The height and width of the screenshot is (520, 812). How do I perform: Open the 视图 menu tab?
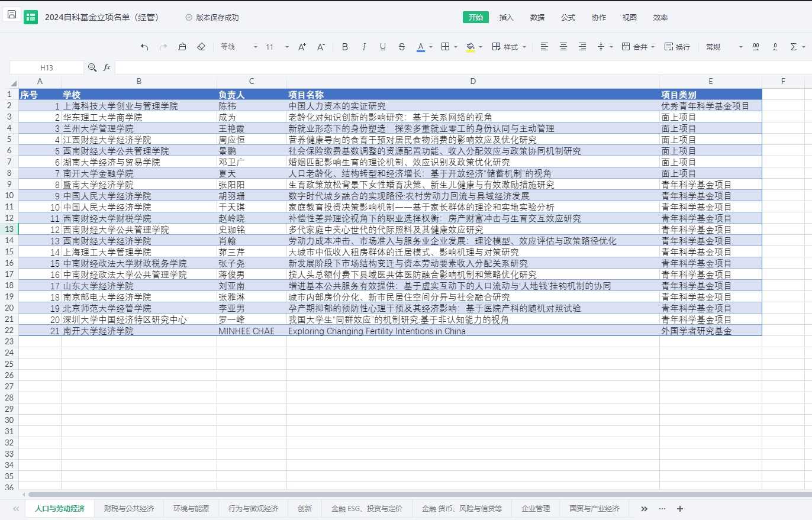630,17
